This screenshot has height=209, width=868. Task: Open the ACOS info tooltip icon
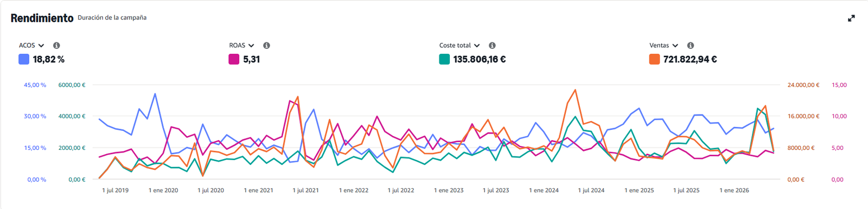[56, 46]
